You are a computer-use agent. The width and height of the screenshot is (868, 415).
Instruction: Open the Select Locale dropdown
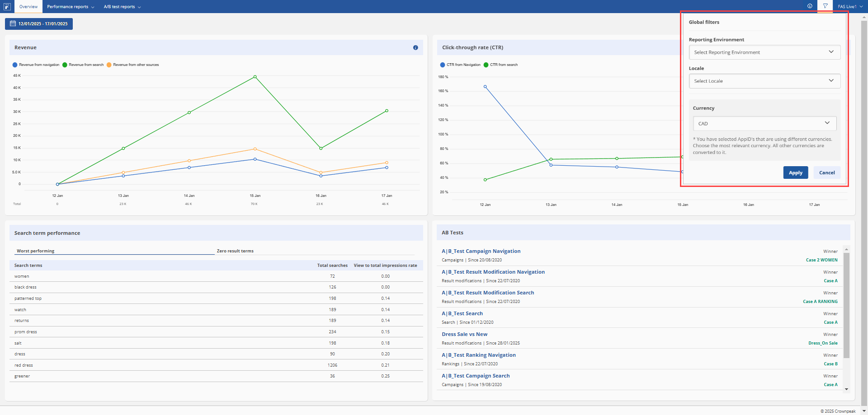click(764, 81)
